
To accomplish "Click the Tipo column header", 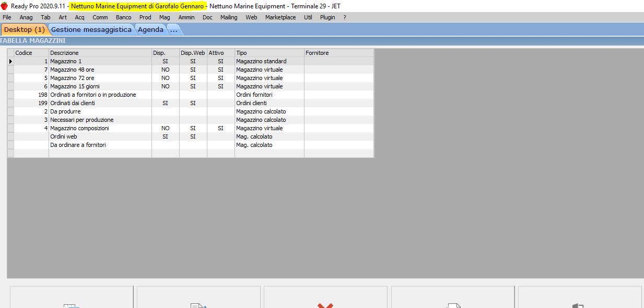I will (x=270, y=53).
